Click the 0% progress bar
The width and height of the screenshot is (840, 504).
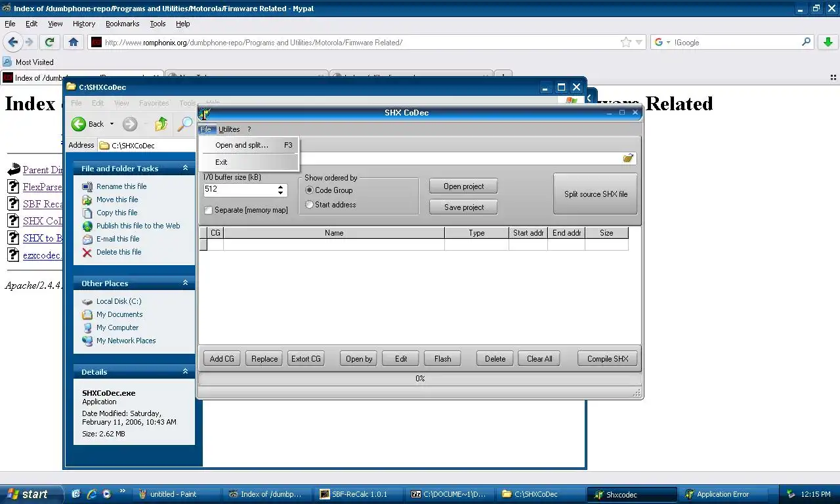point(420,379)
